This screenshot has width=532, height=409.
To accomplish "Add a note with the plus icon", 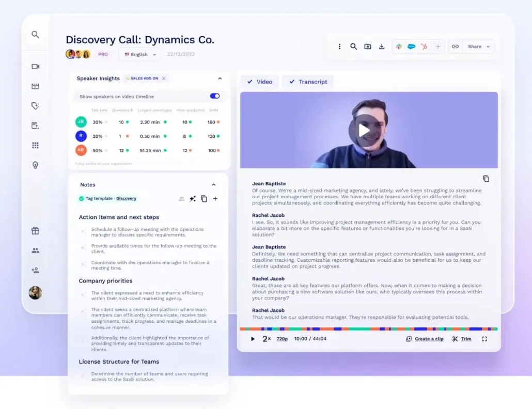I will [215, 199].
